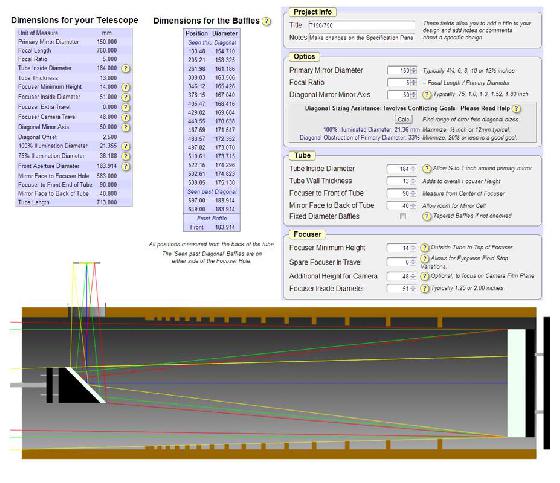
Task: Click Primary Mirror Diameter spinner arrows
Action: point(414,71)
